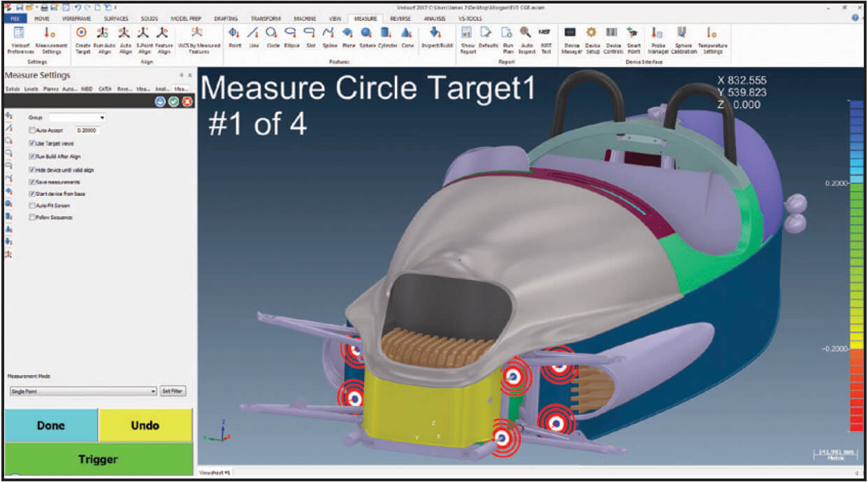The height and width of the screenshot is (482, 868).
Task: Switch to the HOME ribbon tab
Action: pyautogui.click(x=41, y=18)
